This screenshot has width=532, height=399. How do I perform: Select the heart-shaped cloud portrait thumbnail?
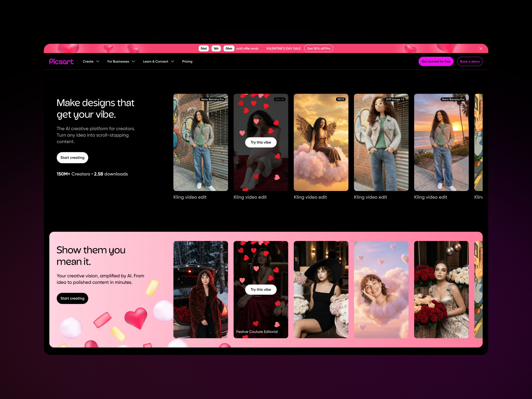pos(381,290)
